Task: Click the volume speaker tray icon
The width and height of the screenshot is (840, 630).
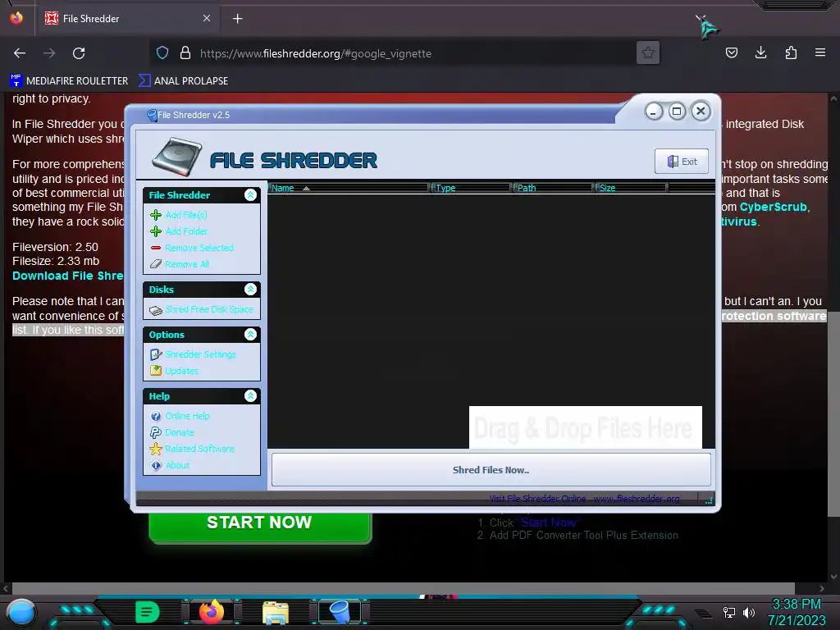Action: (x=748, y=612)
